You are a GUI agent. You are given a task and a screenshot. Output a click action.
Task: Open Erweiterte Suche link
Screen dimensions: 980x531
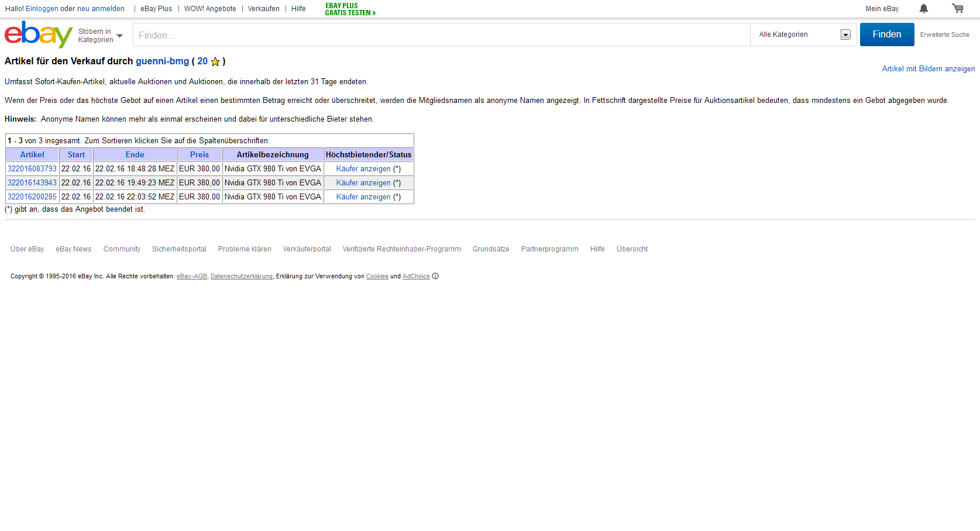tap(944, 35)
